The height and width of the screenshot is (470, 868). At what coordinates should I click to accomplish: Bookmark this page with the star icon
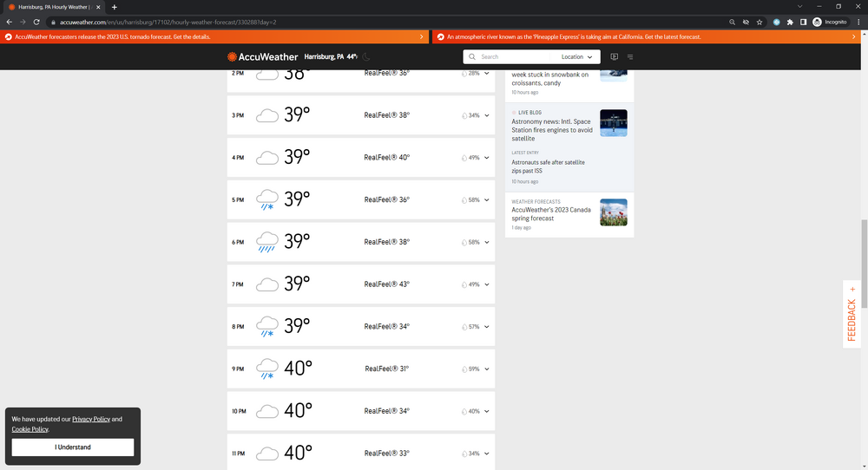coord(759,22)
